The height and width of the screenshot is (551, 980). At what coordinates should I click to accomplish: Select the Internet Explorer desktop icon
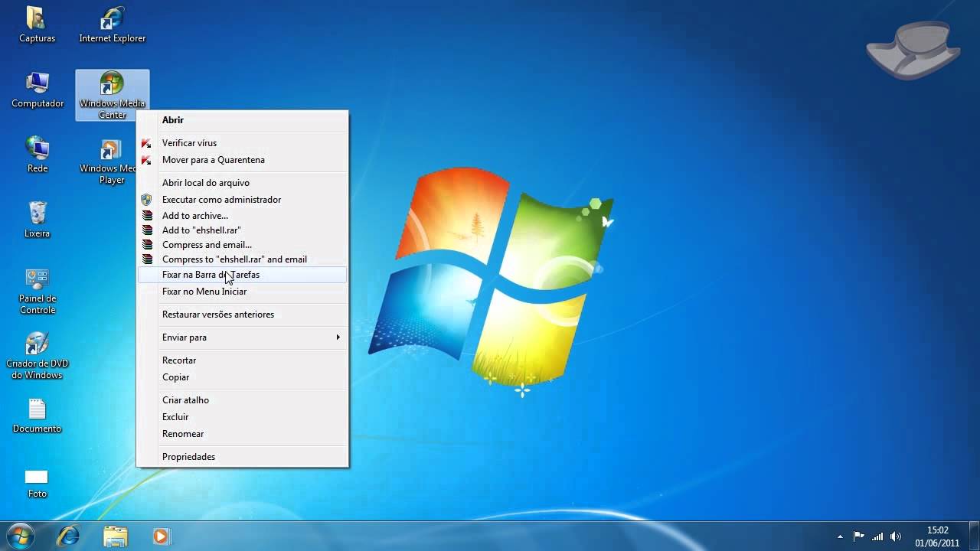pos(112,24)
